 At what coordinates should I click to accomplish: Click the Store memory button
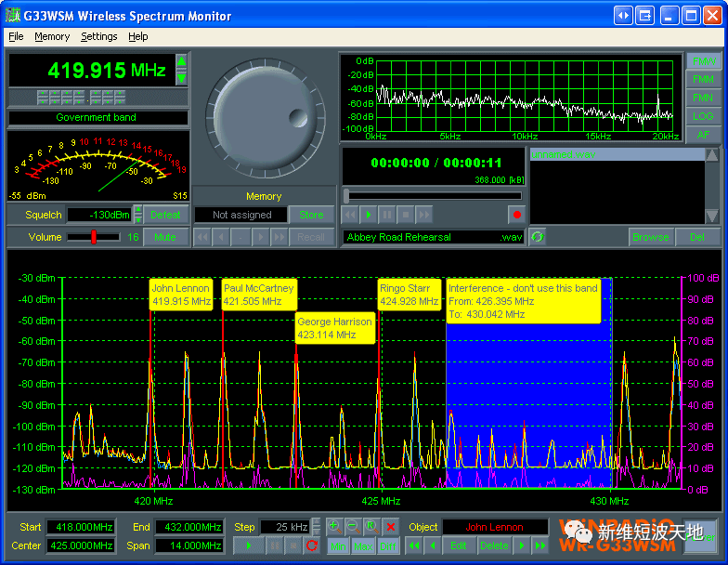pos(311,215)
